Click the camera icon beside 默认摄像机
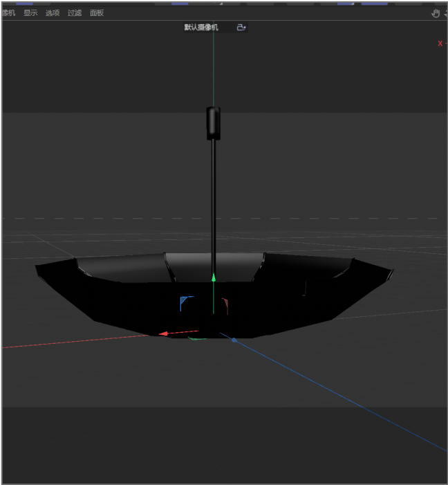The width and height of the screenshot is (448, 485). [241, 28]
